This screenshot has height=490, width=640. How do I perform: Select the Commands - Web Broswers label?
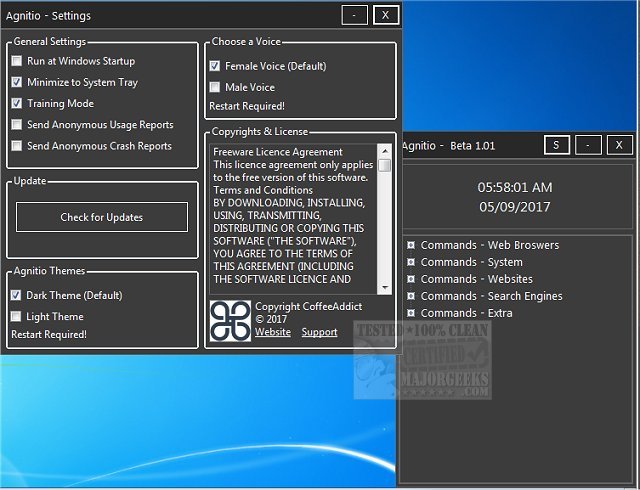pyautogui.click(x=490, y=245)
